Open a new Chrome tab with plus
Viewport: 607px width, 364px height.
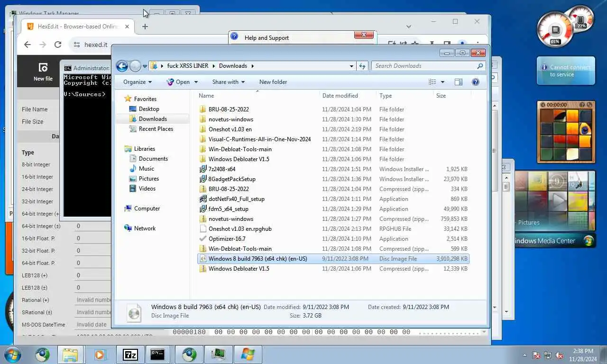(x=145, y=27)
